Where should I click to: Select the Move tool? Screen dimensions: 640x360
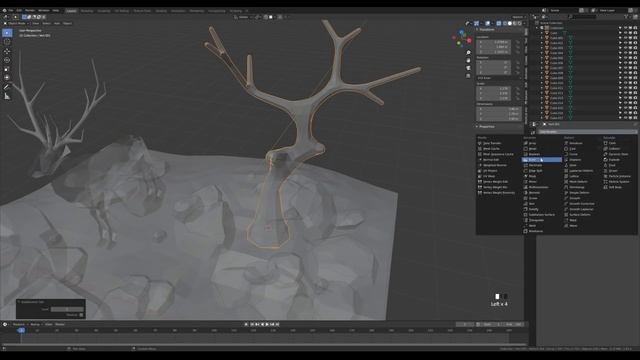7,51
